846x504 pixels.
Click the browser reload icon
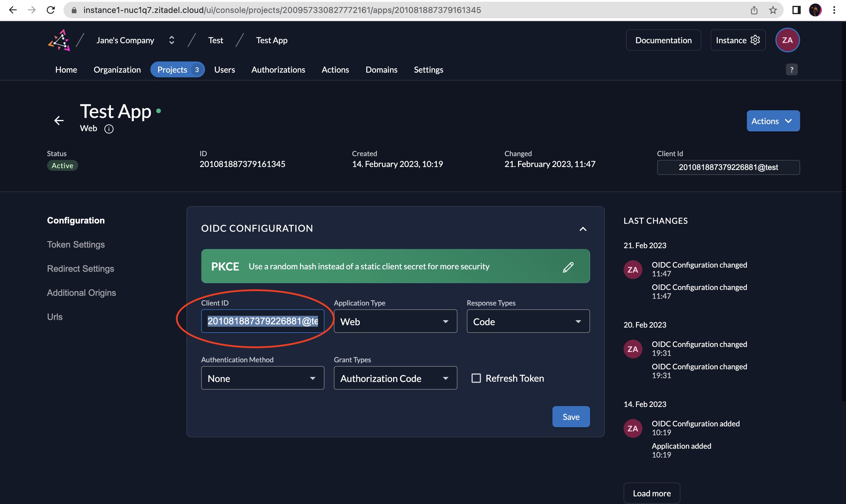[x=51, y=10]
